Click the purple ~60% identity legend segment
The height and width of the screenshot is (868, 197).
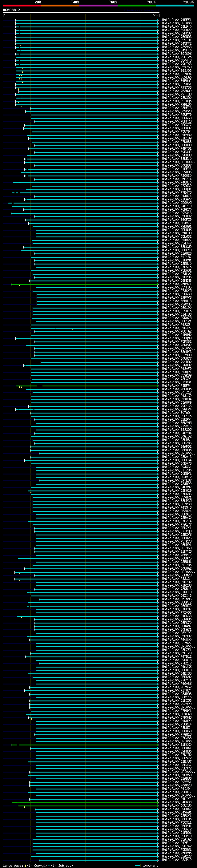98,6
